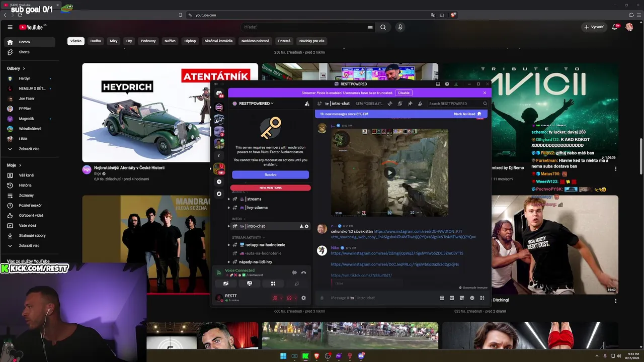
Task: Open pinned messages in intro-chat header
Action: click(410, 104)
